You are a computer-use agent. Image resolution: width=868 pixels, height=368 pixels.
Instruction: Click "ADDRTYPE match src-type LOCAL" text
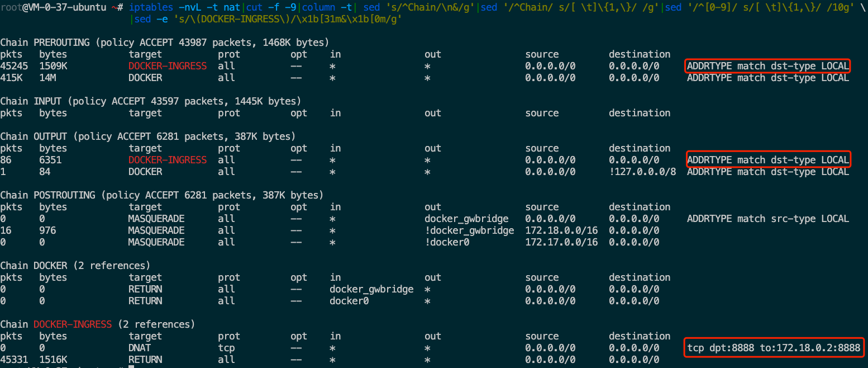pos(768,219)
